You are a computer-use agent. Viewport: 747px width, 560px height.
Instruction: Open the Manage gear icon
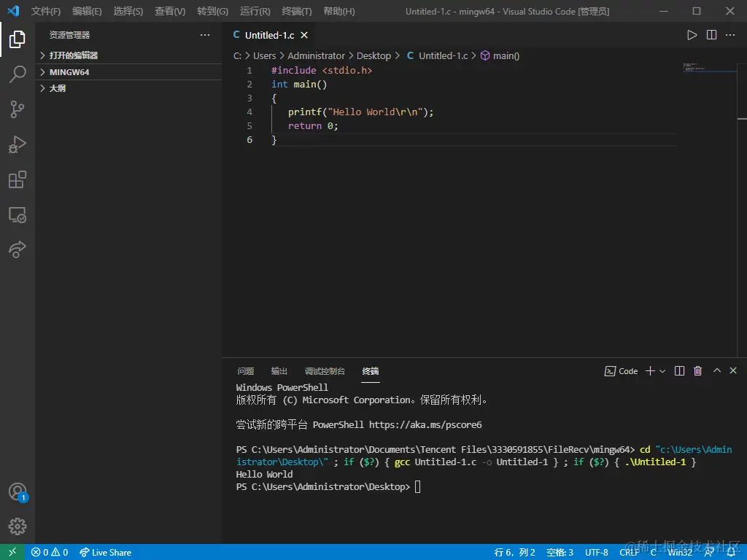pyautogui.click(x=18, y=526)
